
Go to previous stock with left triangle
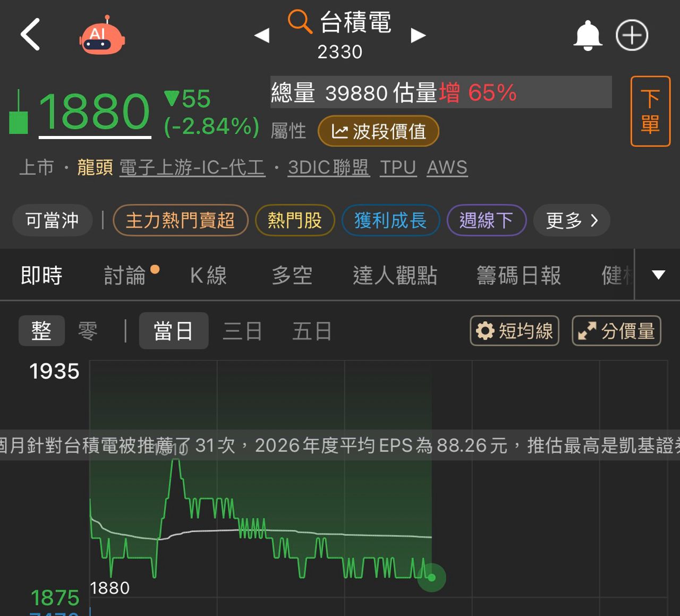point(262,36)
